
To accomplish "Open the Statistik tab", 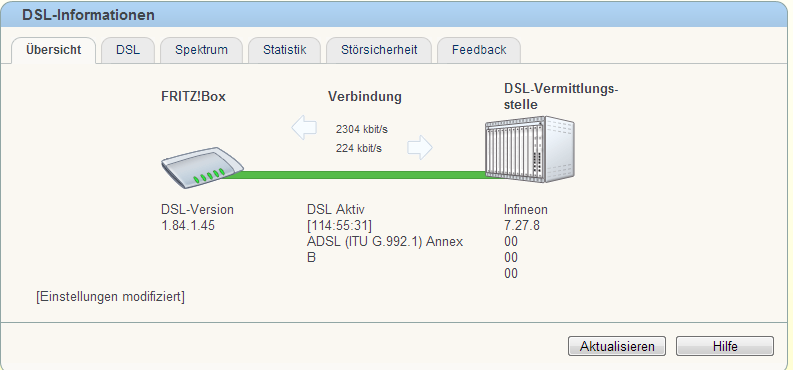I will coord(284,50).
